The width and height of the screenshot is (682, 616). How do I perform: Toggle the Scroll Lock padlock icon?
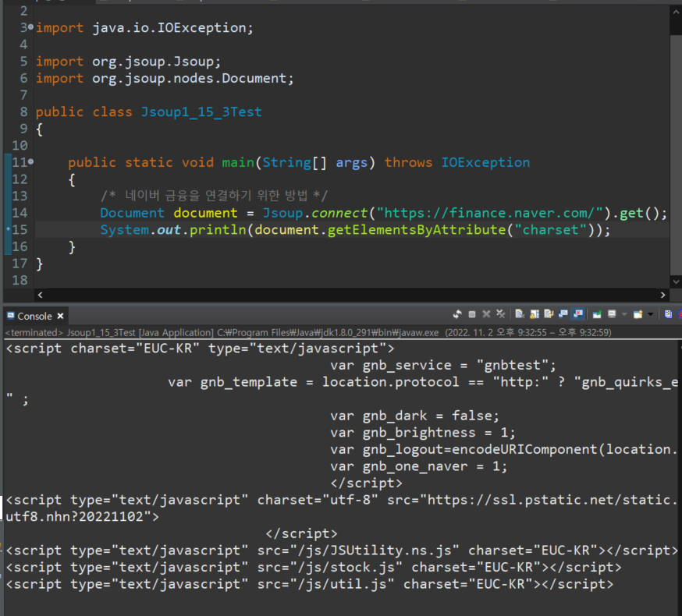pyautogui.click(x=535, y=314)
